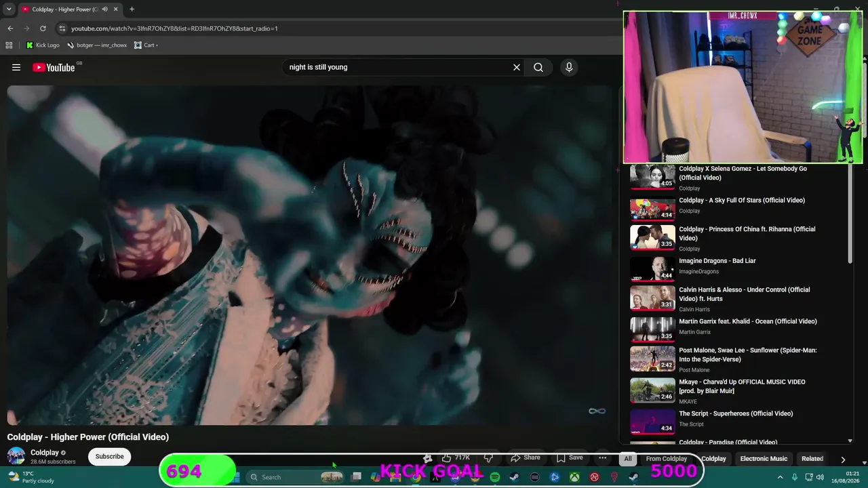Select the Related filter chip
This screenshot has width=868, height=488.
point(812,459)
